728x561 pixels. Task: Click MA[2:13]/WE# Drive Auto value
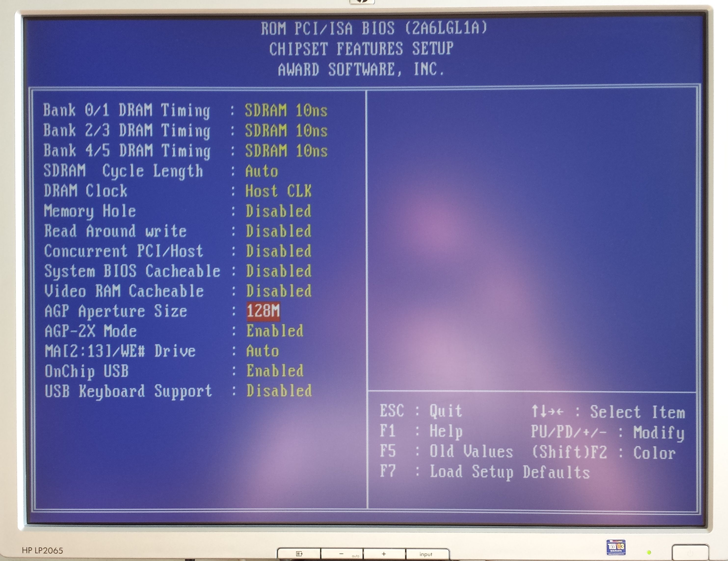[x=262, y=351]
